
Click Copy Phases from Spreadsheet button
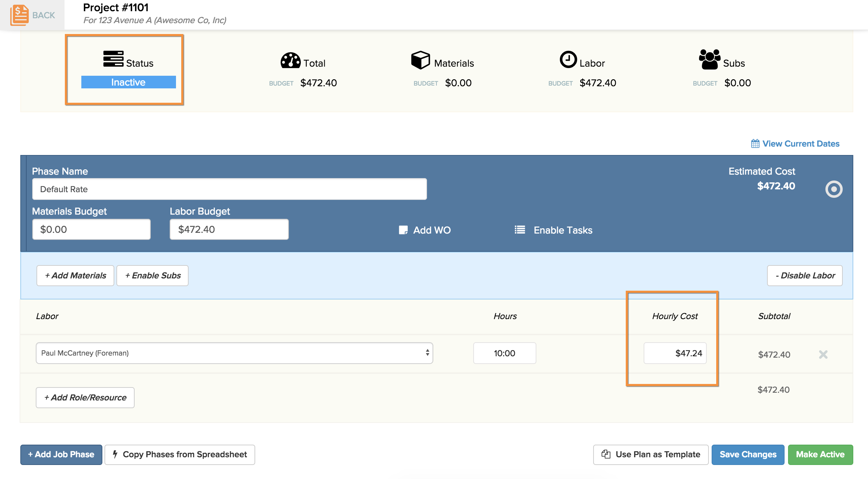coord(180,454)
